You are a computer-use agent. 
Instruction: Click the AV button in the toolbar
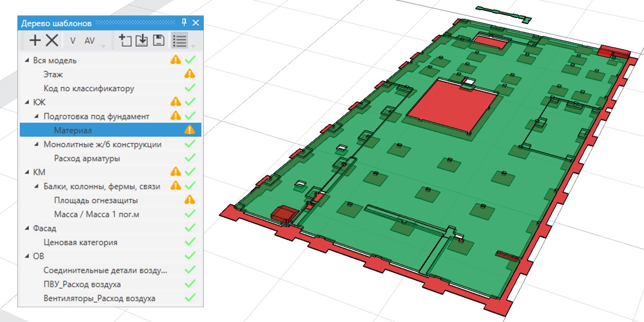(x=89, y=41)
